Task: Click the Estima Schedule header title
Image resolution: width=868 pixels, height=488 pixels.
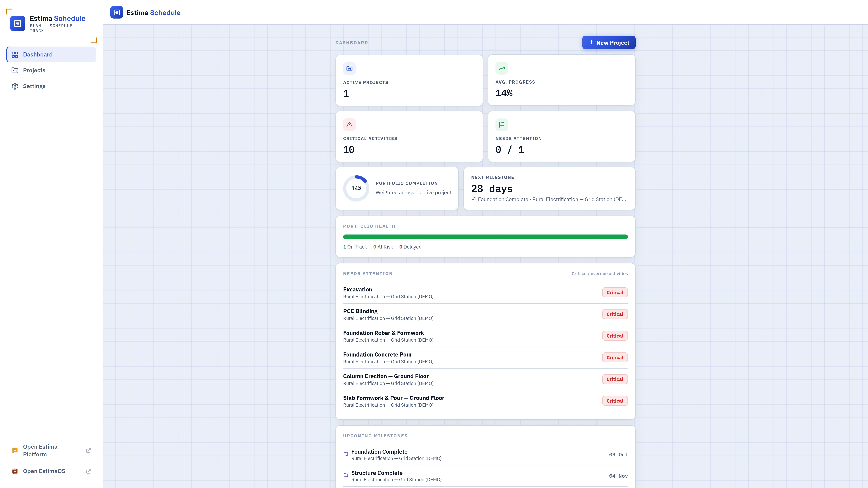Action: pos(153,13)
